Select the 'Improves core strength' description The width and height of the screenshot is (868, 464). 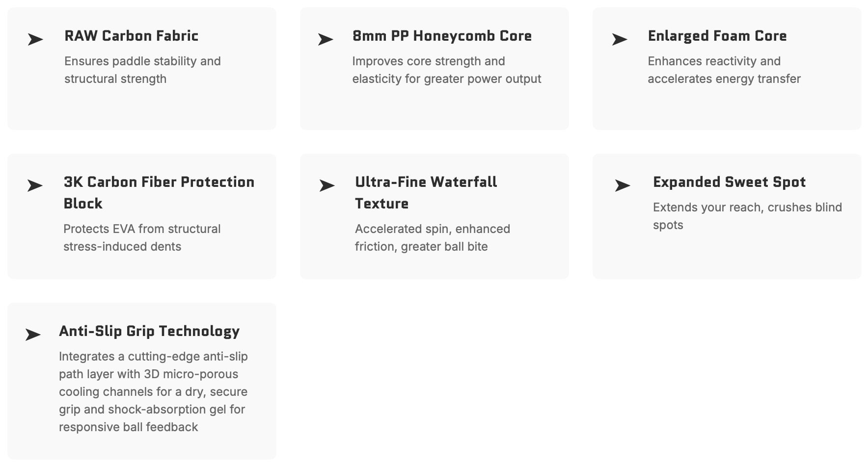tap(446, 70)
